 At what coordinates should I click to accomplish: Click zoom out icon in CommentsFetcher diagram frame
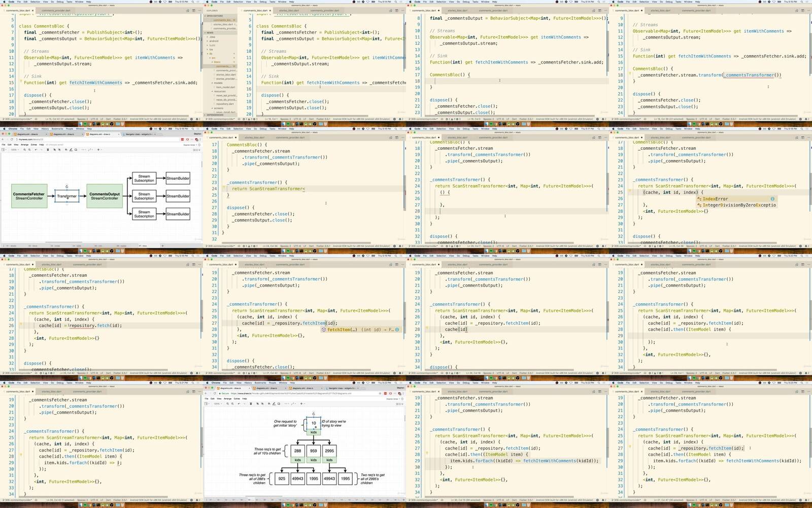click(x=29, y=149)
